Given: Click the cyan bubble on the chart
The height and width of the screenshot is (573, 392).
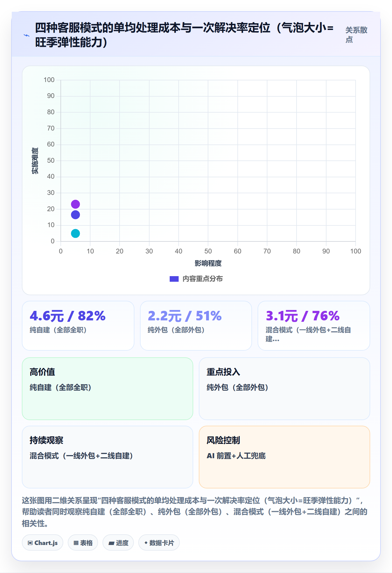Looking at the screenshot, I should pos(75,233).
